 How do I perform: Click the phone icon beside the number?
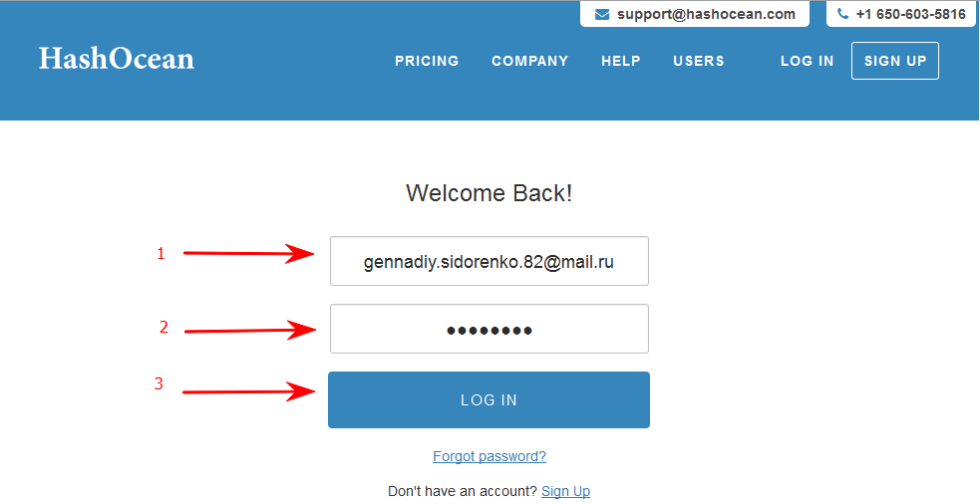(x=843, y=14)
